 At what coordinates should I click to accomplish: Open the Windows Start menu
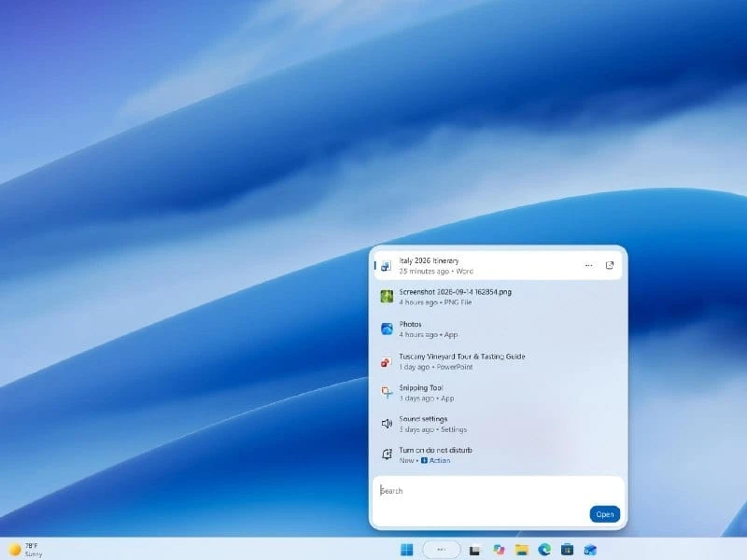pyautogui.click(x=407, y=550)
